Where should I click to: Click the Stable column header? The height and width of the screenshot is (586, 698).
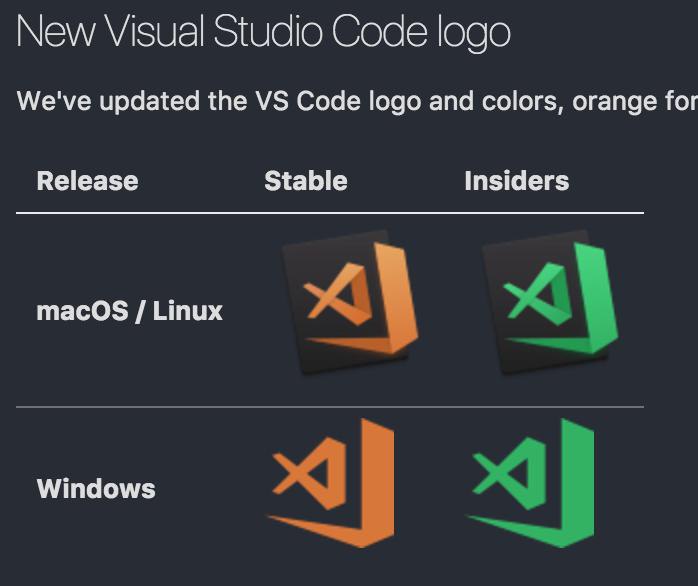[306, 181]
